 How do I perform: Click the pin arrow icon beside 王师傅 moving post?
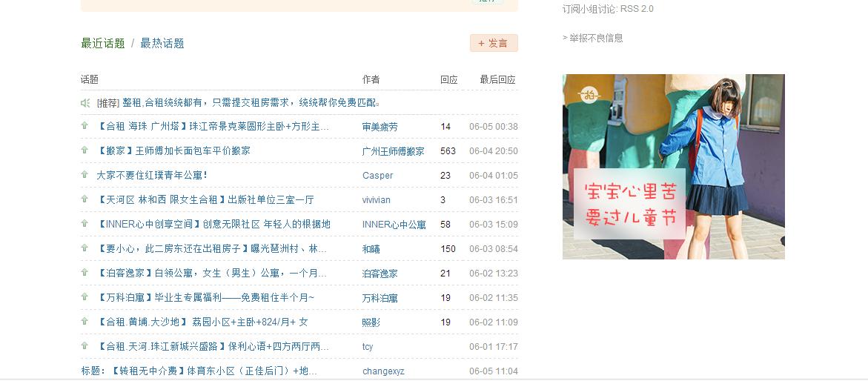pos(85,150)
